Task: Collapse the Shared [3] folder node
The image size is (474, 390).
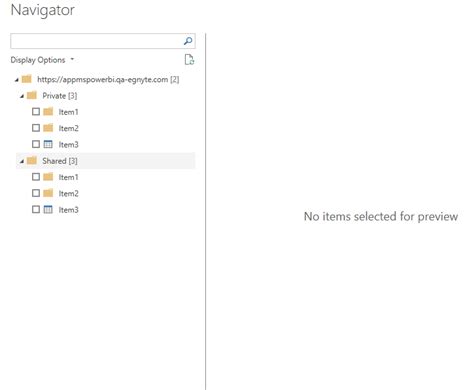Action: 22,161
